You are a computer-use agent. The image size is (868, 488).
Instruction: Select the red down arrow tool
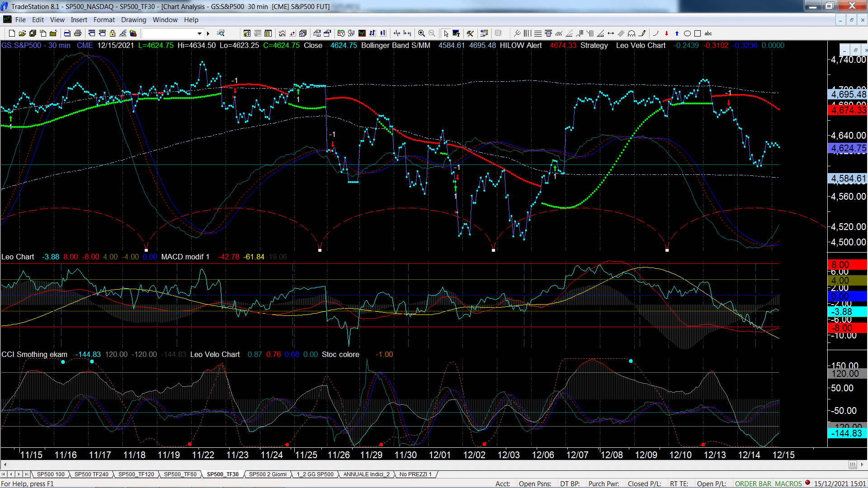coord(666,33)
